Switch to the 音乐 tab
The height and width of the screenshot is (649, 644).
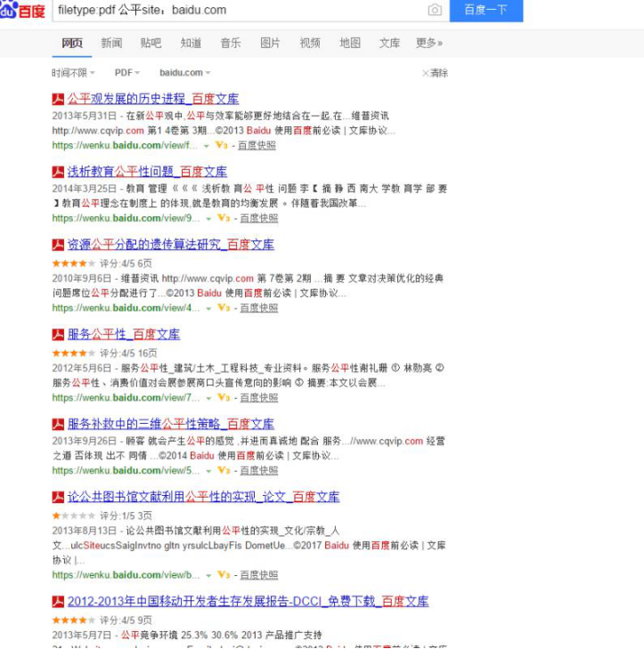pyautogui.click(x=231, y=43)
